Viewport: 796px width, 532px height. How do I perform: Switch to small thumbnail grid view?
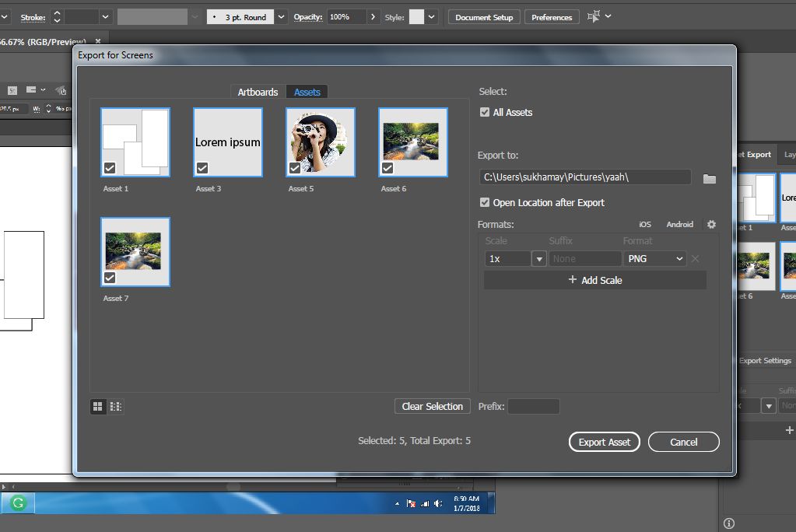click(x=116, y=407)
